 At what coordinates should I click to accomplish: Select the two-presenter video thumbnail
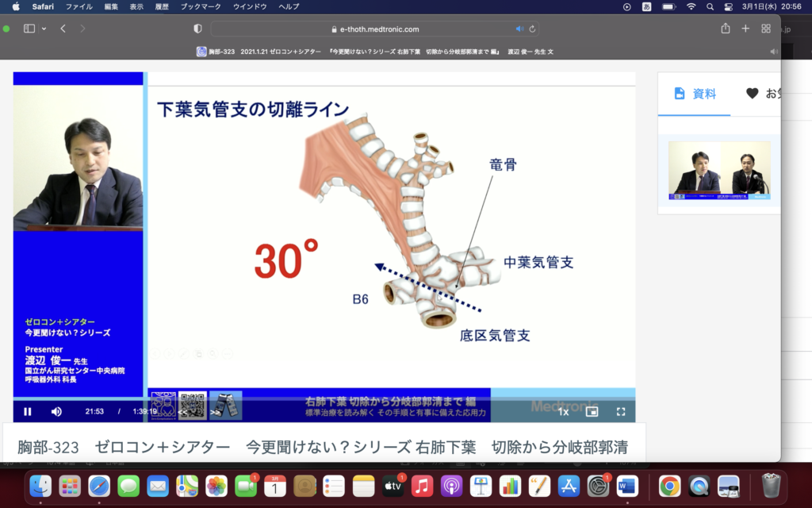point(719,170)
